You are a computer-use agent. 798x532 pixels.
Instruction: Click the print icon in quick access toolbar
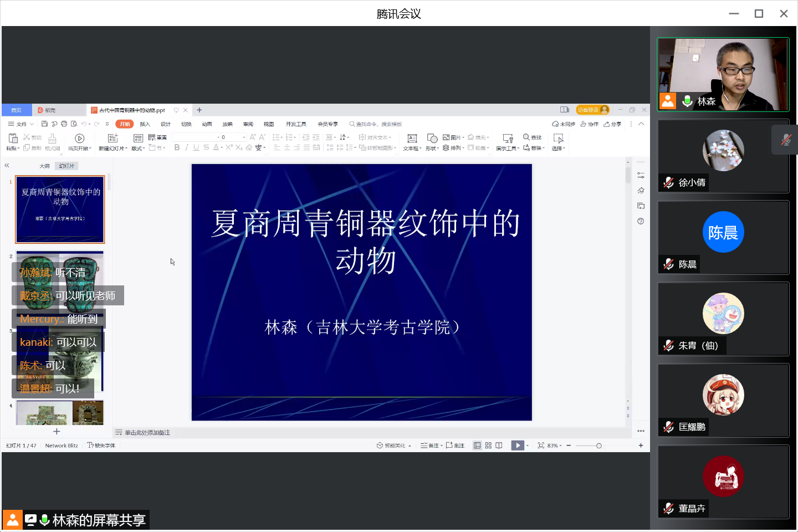click(64, 124)
